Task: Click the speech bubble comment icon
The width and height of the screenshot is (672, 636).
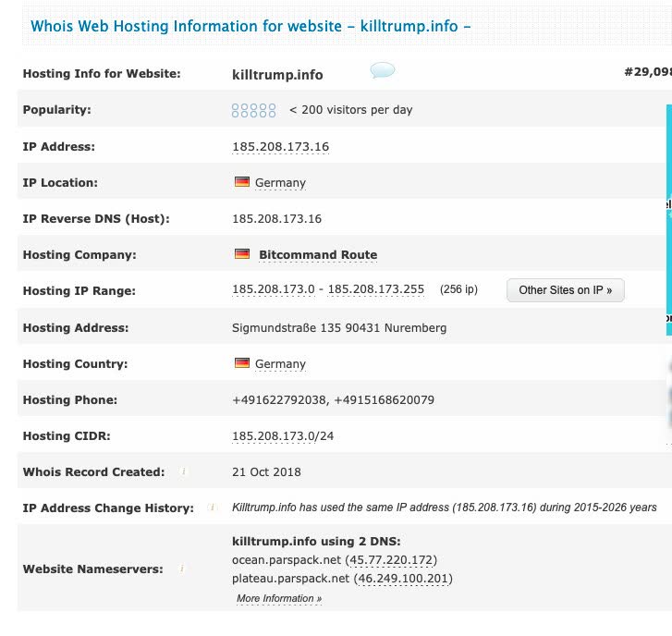Action: coord(383,70)
